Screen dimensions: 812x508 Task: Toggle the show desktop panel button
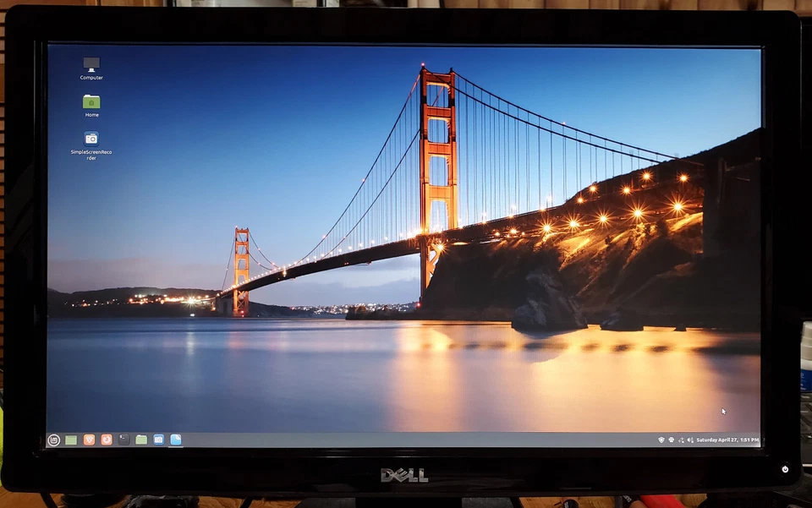[x=71, y=440]
